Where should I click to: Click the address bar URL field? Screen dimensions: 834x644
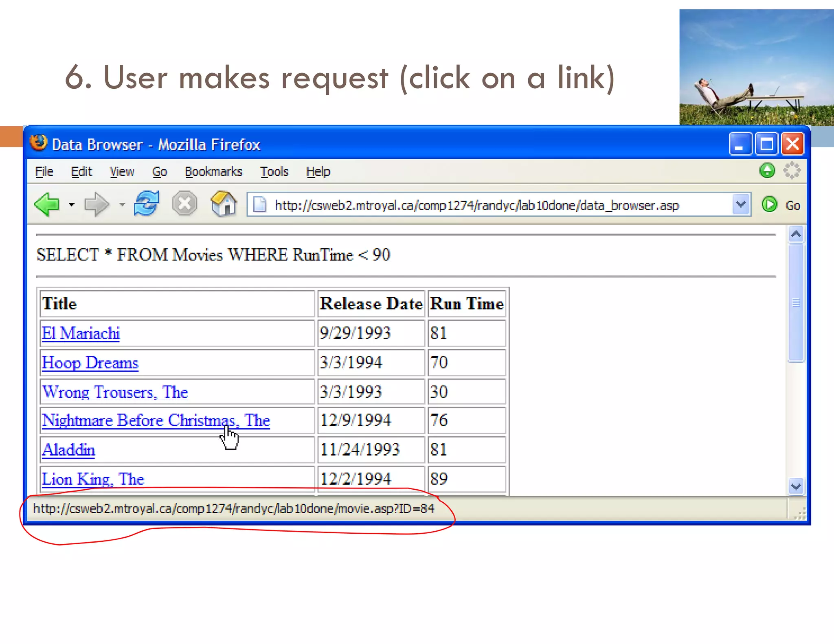pyautogui.click(x=498, y=204)
